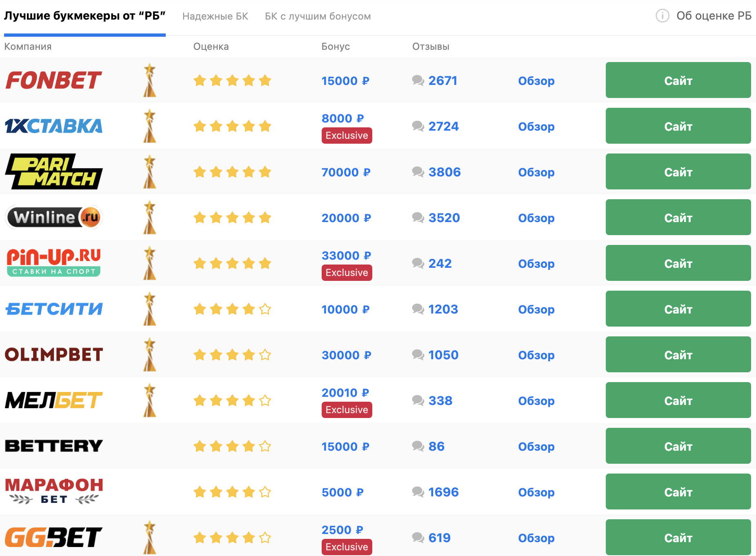Click the Сайт button for Марафон Бет
Viewport: 756px width, 556px height.
click(678, 492)
